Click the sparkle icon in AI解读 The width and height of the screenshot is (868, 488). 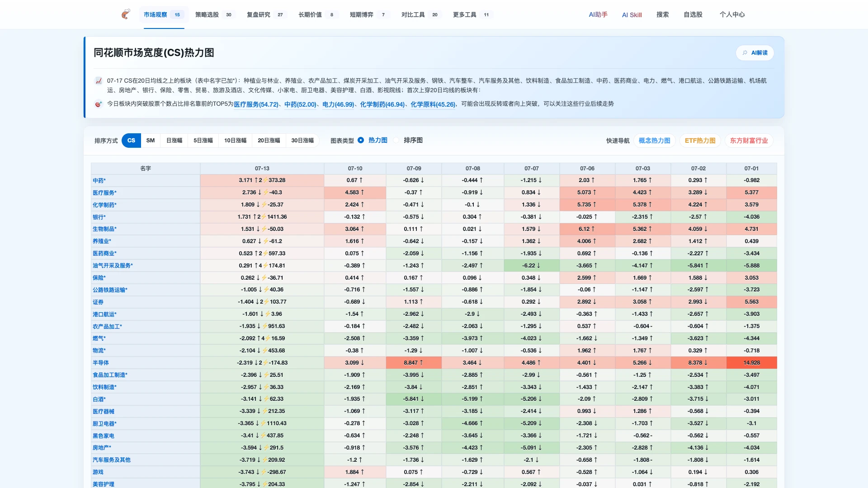pyautogui.click(x=745, y=53)
